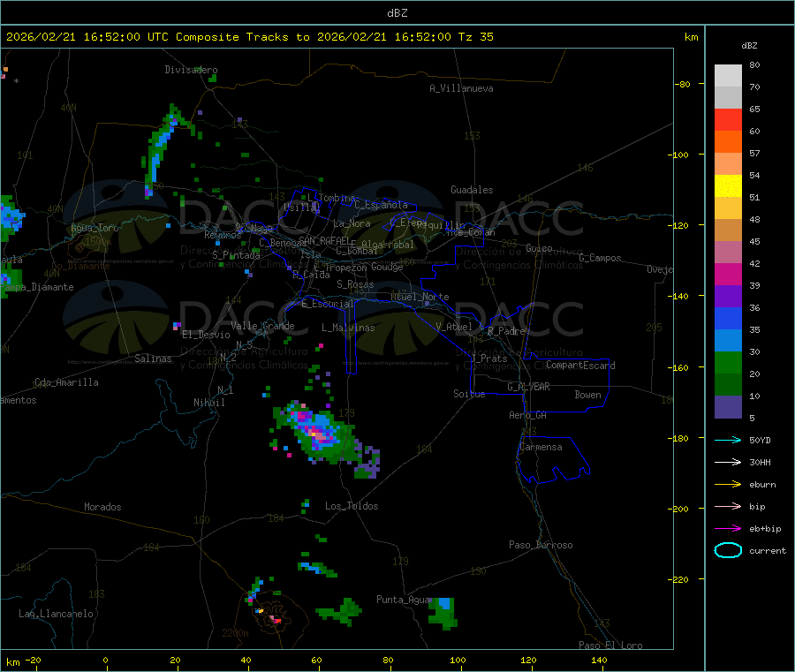Click the -80 km tick on right axis
Viewport: 795px width, 672px height.
click(683, 84)
